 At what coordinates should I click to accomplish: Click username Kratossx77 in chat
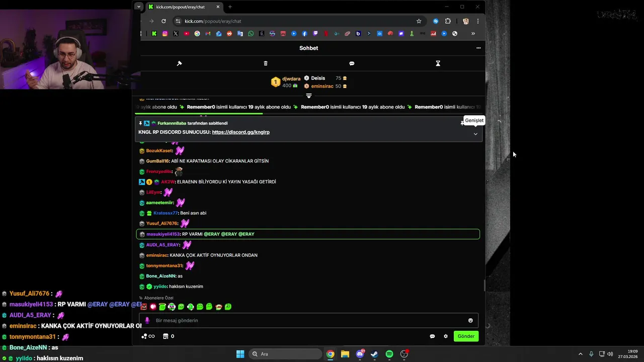point(166,213)
